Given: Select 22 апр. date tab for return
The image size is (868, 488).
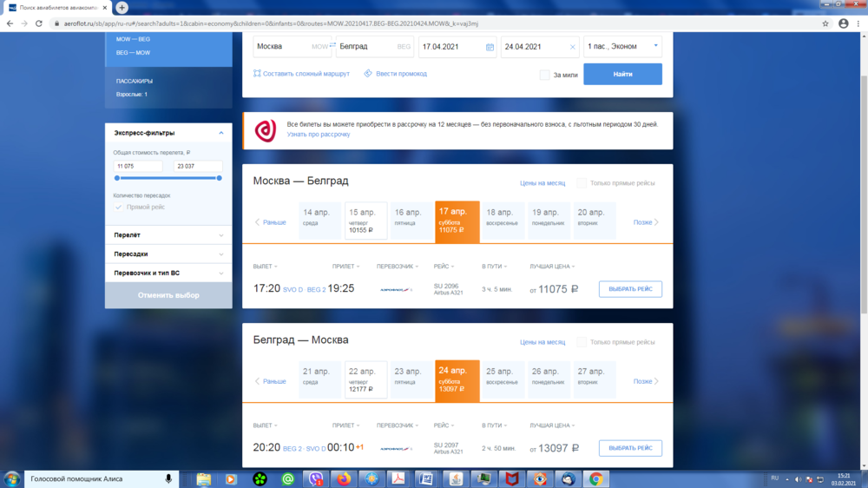Looking at the screenshot, I should tap(365, 379).
